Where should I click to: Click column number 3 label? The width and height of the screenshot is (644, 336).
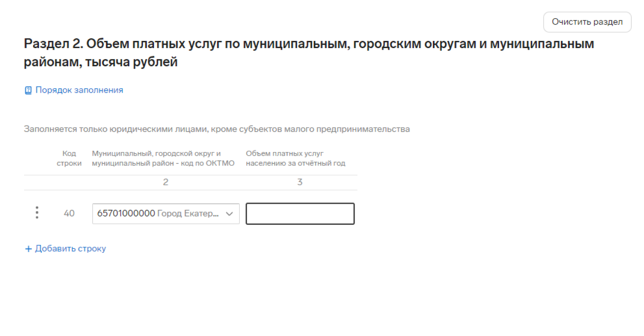coord(300,182)
